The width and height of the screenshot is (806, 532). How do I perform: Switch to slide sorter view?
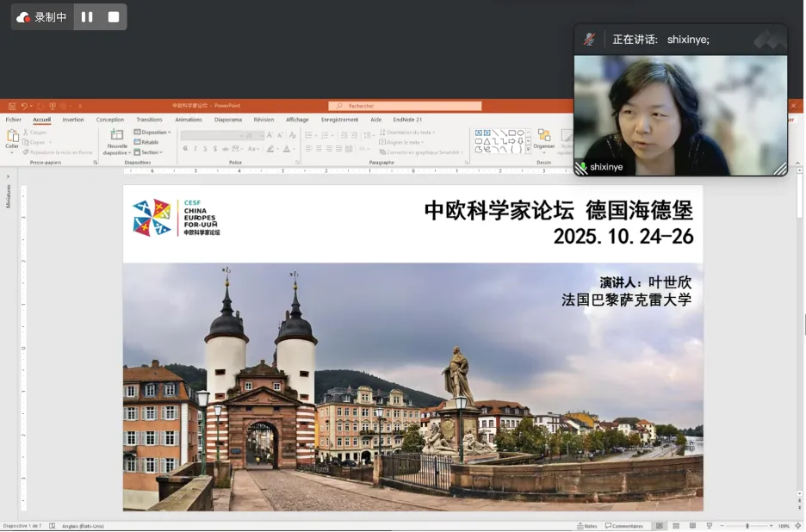676,526
